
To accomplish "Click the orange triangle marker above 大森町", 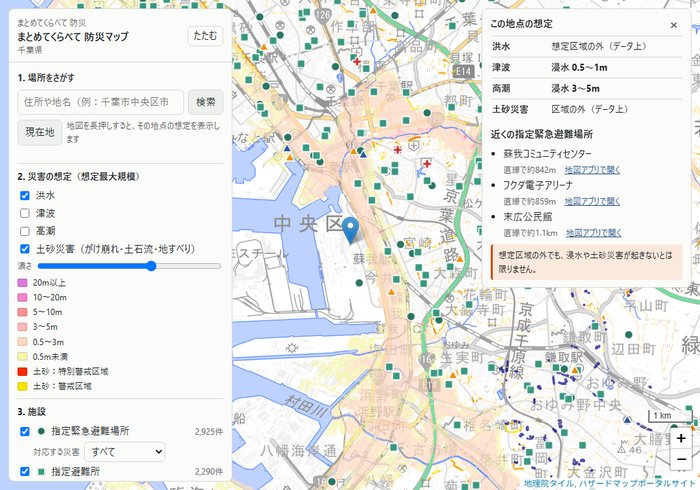I will click(460, 258).
